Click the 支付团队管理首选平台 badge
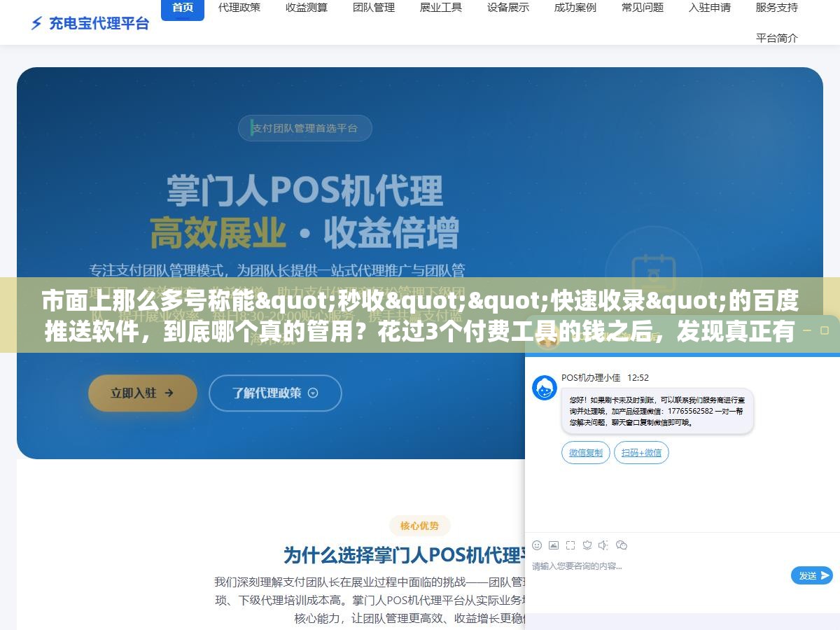Image resolution: width=840 pixels, height=630 pixels. pyautogui.click(x=305, y=128)
